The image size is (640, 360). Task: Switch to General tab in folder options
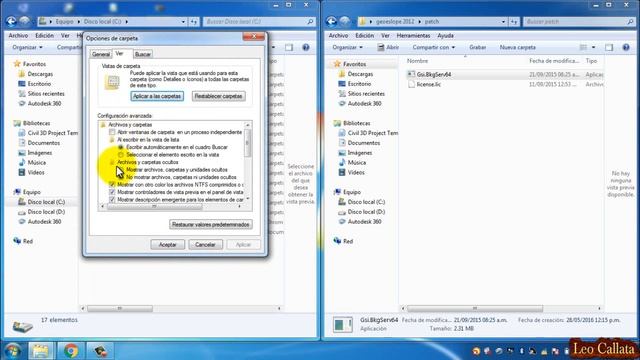tap(101, 54)
